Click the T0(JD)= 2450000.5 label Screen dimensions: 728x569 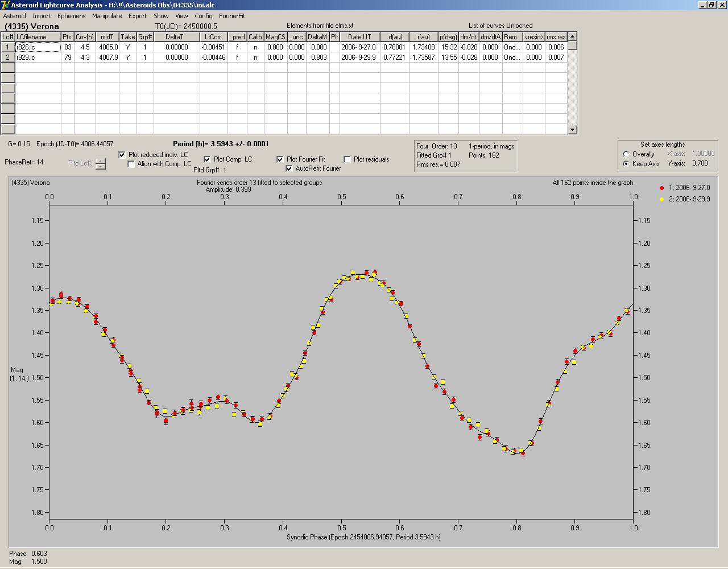(x=186, y=26)
